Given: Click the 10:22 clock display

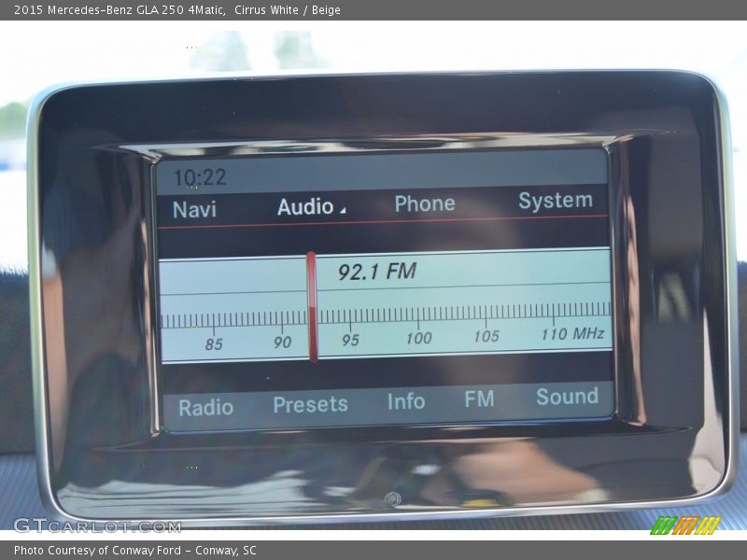Looking at the screenshot, I should pyautogui.click(x=200, y=177).
